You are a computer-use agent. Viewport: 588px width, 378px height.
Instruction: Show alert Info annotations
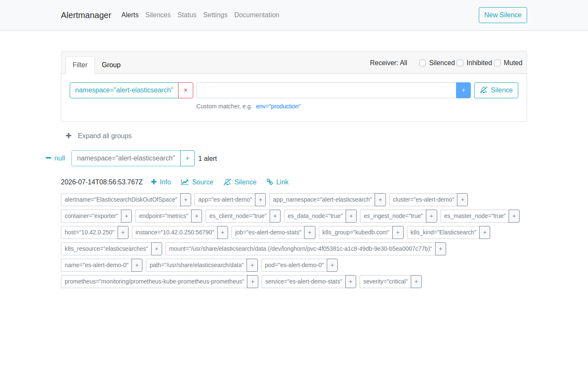pyautogui.click(x=161, y=182)
